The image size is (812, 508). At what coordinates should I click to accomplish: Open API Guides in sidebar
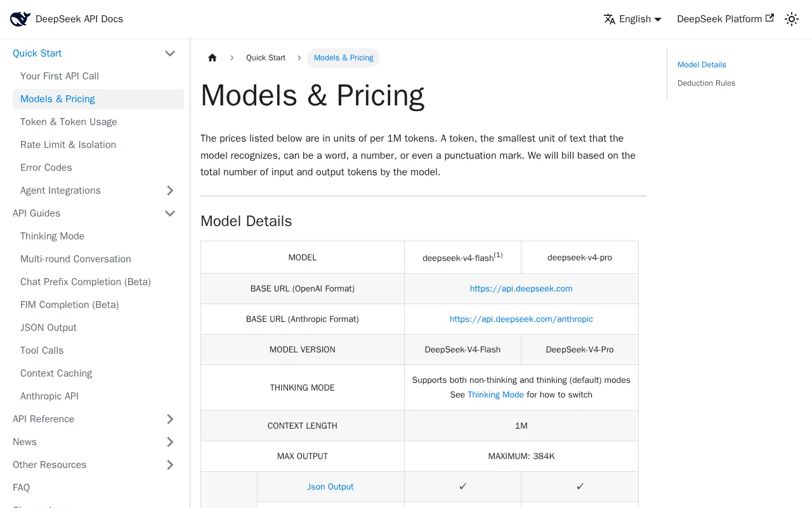point(37,213)
